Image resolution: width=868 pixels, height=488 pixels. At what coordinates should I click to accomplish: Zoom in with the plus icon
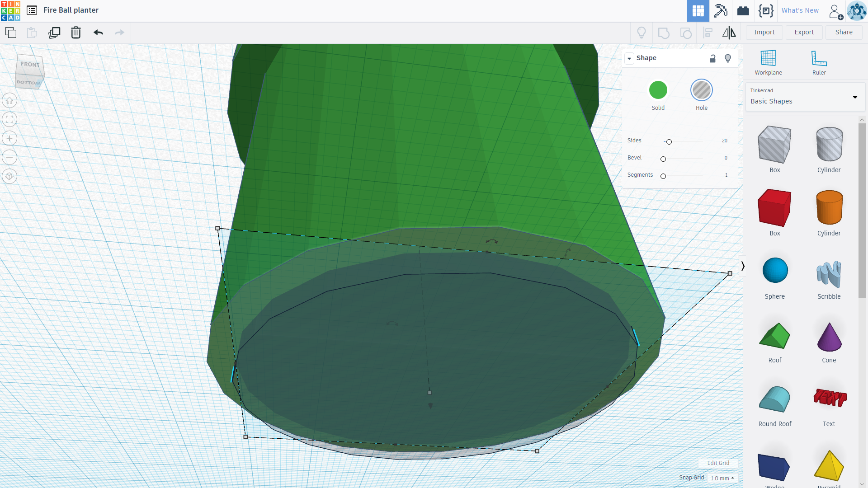(9, 138)
